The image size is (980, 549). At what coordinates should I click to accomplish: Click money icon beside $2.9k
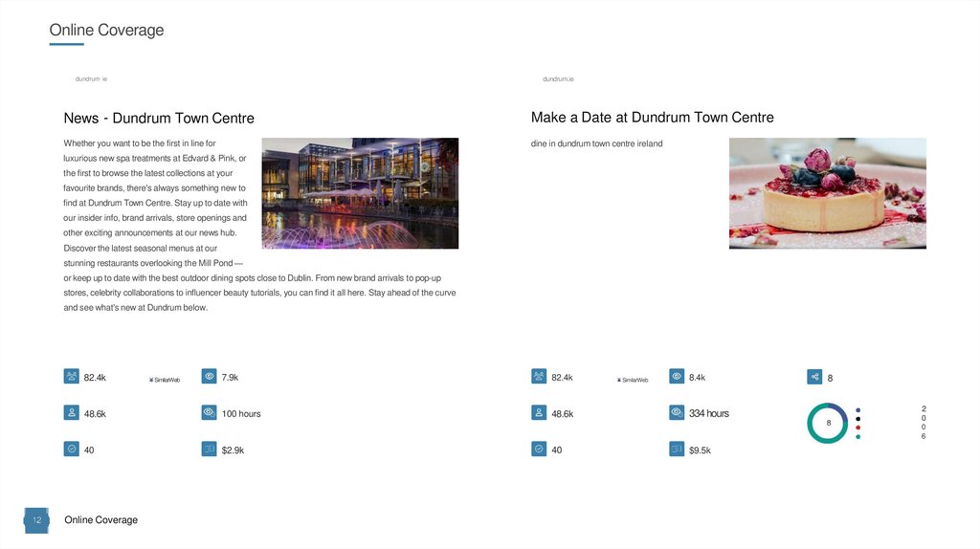click(x=209, y=449)
